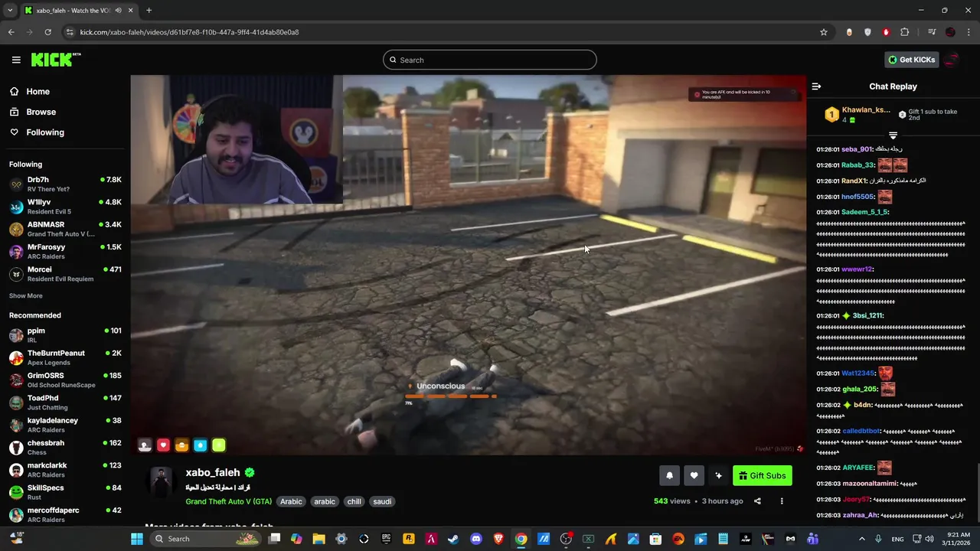
Task: Click chessbrah in the Recommended list
Action: click(x=65, y=447)
